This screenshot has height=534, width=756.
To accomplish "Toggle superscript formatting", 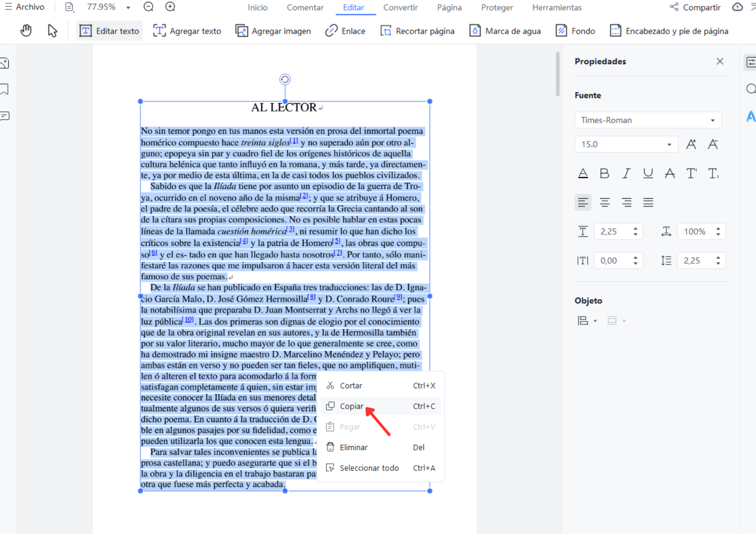I will [x=692, y=173].
